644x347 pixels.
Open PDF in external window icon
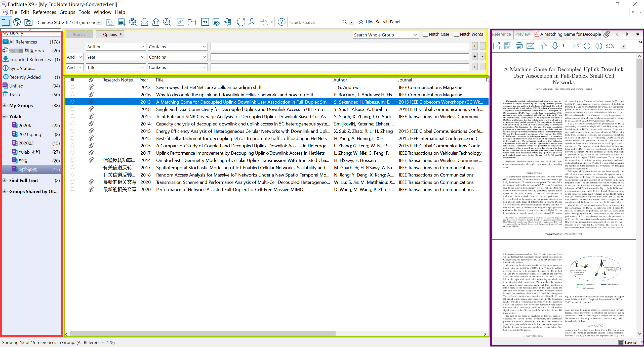coord(497,46)
